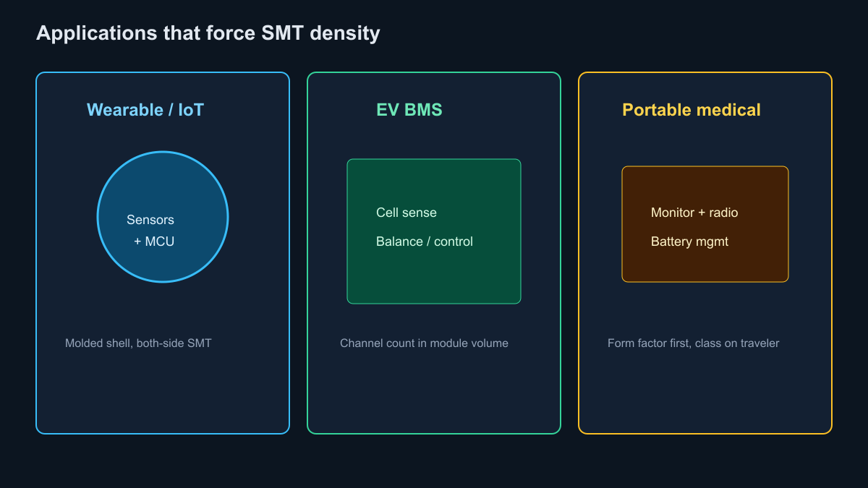This screenshot has width=868, height=488.
Task: Select the Wearable / IoT heading
Action: click(x=145, y=110)
